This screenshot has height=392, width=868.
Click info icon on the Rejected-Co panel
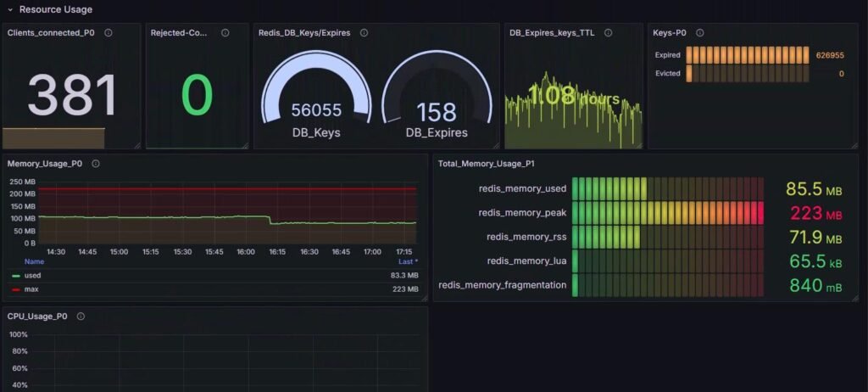pyautogui.click(x=225, y=33)
